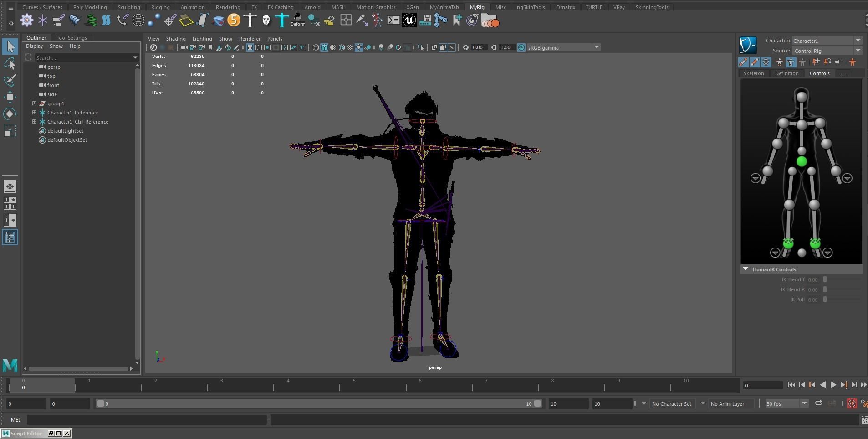Open Outliner search filter dropdown arrow
This screenshot has width=868, height=439.
(x=135, y=57)
